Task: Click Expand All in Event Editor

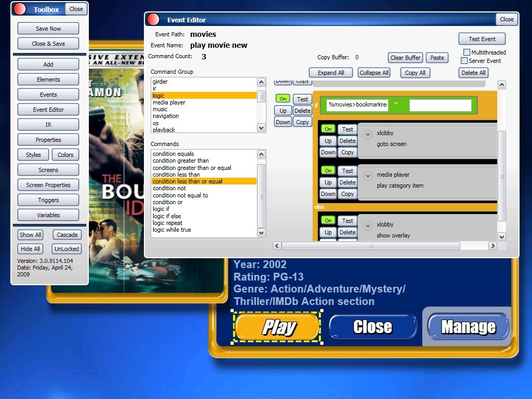Action: click(x=331, y=73)
